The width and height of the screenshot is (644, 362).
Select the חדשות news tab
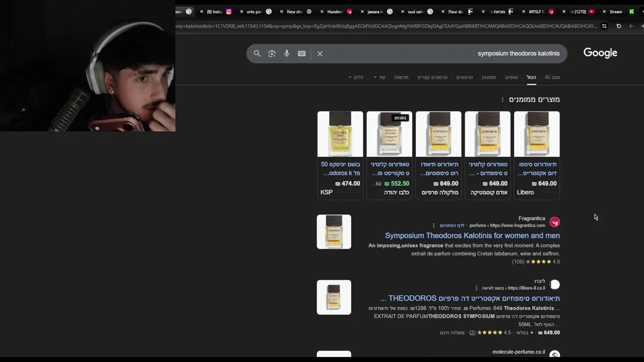pyautogui.click(x=401, y=77)
